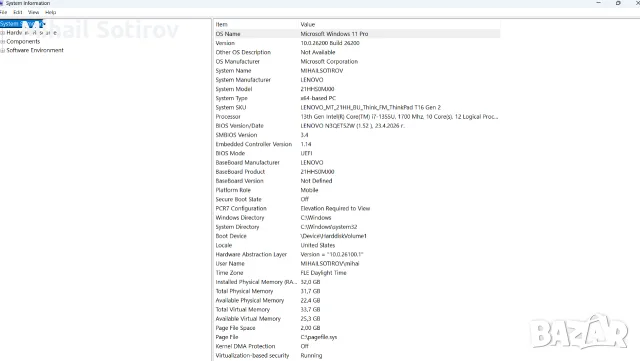Click the ThinkPad T16 Gen 2 SKU value
640x361 pixels.
click(371, 107)
